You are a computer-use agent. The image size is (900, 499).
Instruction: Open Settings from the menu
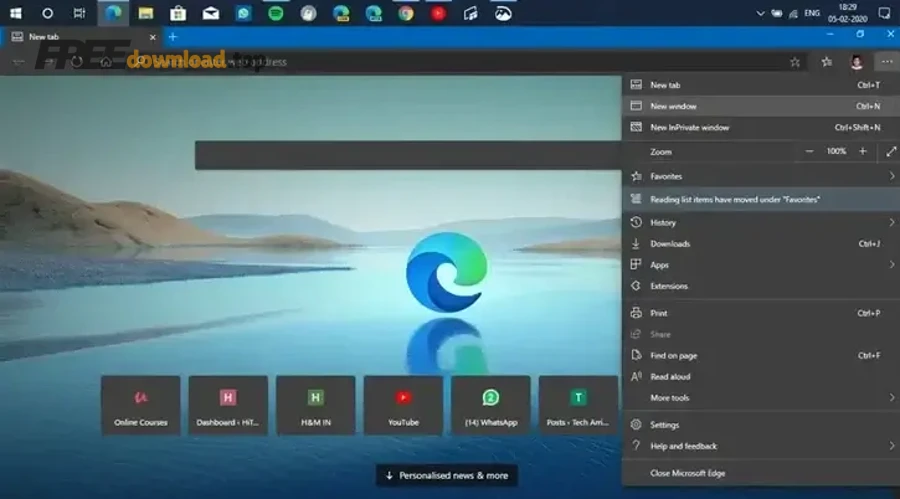[x=761, y=425]
